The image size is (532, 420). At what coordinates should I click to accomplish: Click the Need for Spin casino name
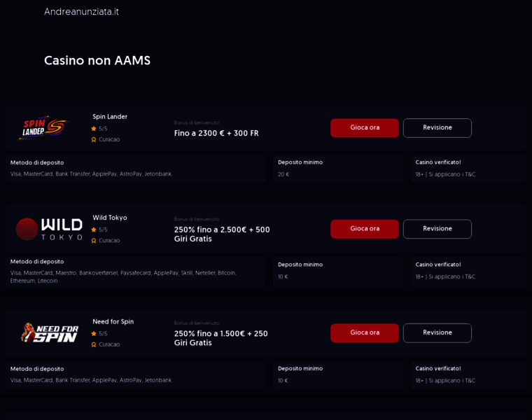click(x=113, y=322)
